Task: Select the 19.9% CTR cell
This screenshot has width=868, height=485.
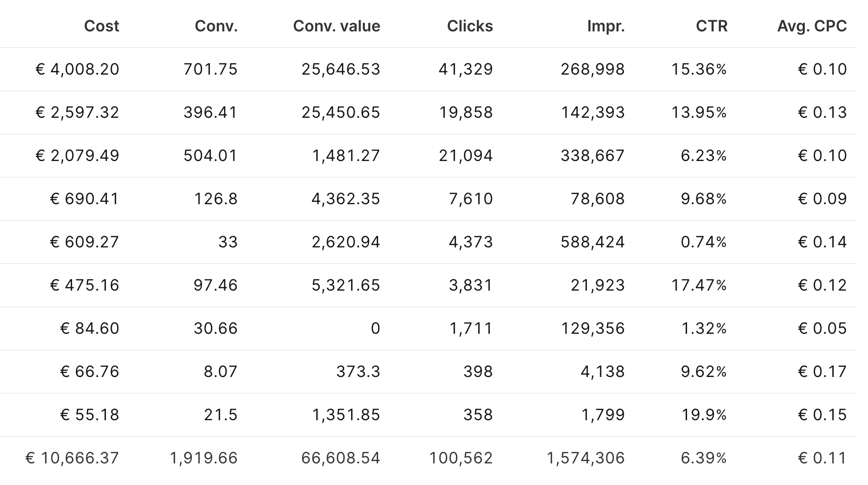Action: (704, 415)
